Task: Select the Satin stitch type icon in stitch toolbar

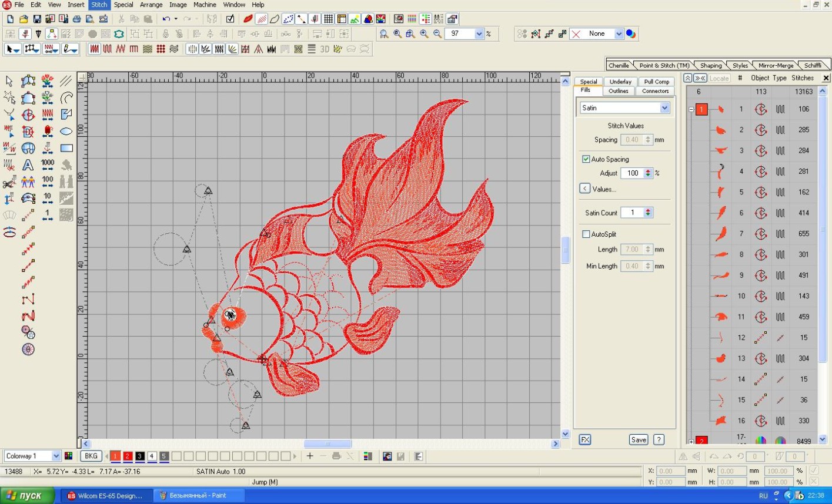Action: (94, 49)
